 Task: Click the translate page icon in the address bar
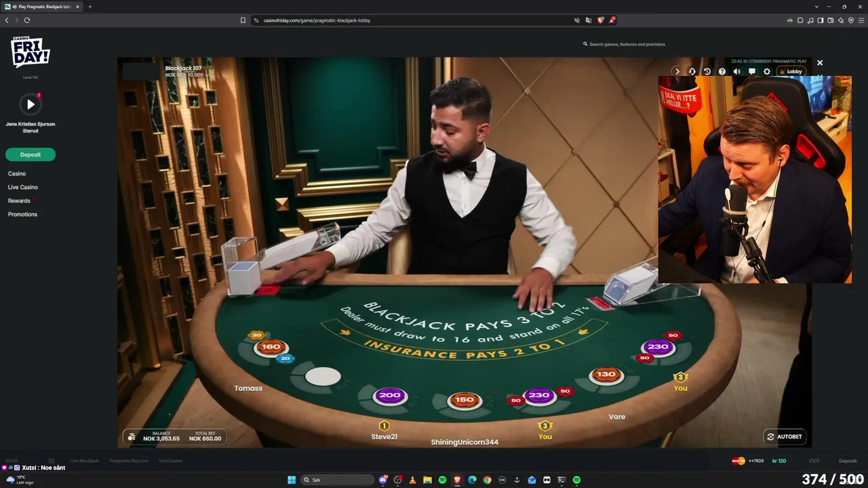[x=589, y=20]
